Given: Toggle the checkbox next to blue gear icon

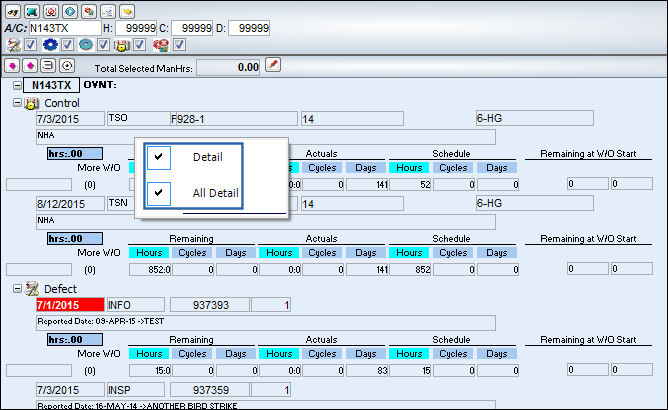Looking at the screenshot, I should pos(67,44).
